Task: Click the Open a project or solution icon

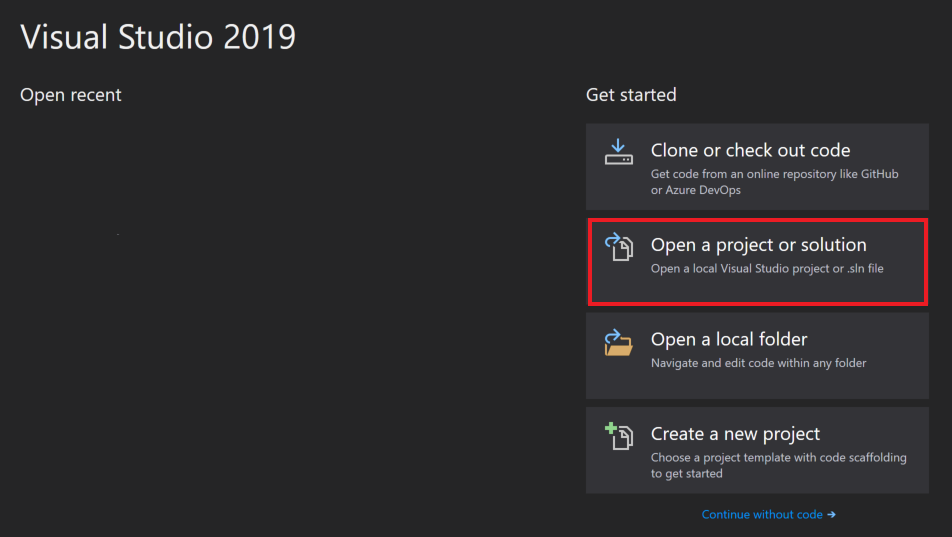Action: (x=619, y=247)
